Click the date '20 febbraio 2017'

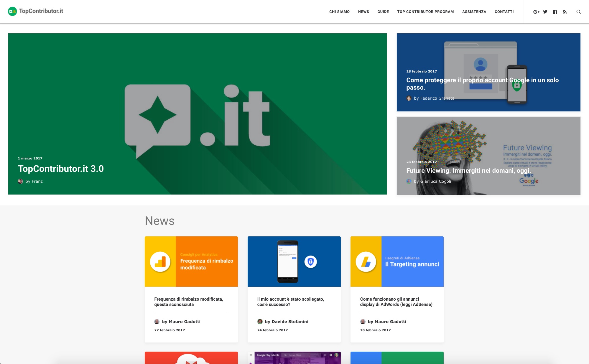(375, 330)
